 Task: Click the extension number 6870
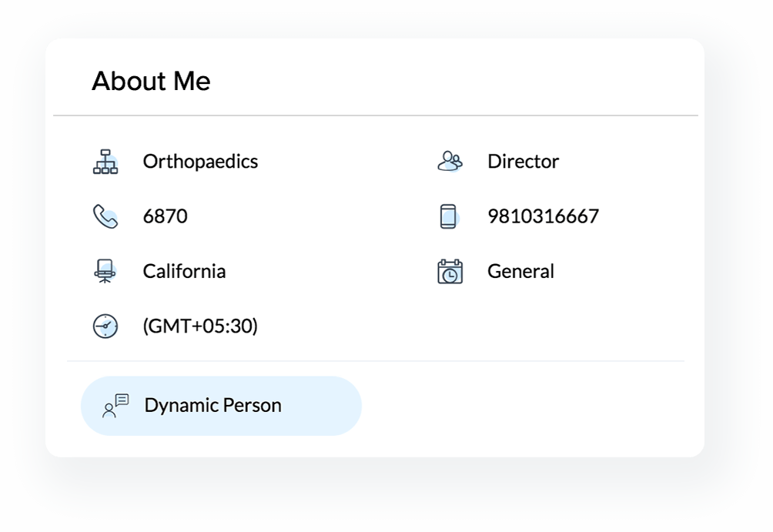pyautogui.click(x=165, y=217)
